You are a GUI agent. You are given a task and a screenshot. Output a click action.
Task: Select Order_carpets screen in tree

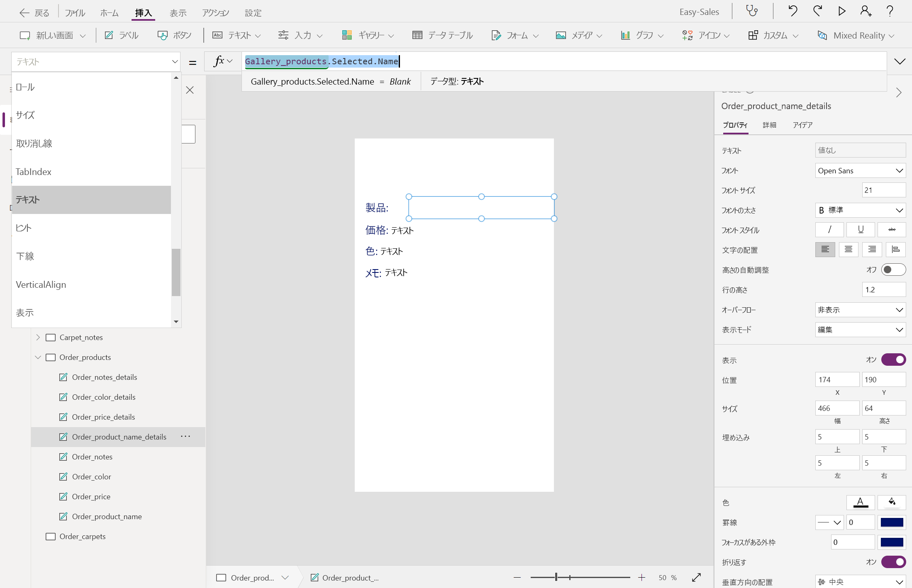pos(82,536)
